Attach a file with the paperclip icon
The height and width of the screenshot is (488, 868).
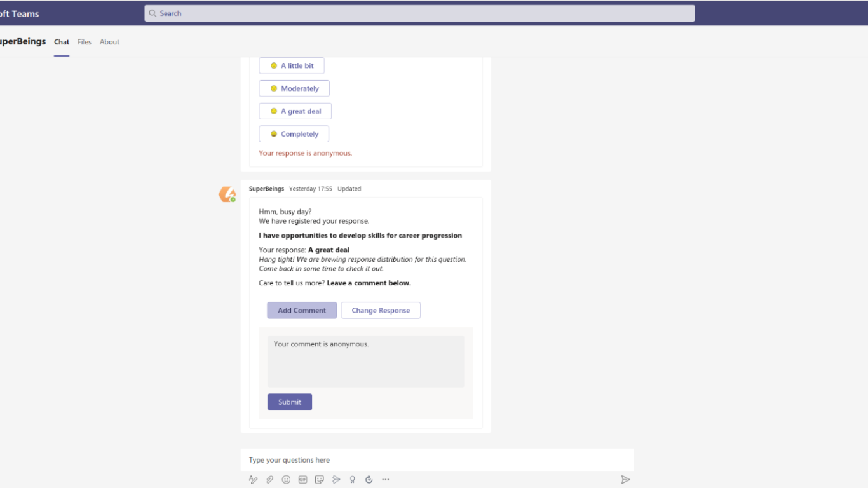(x=269, y=480)
